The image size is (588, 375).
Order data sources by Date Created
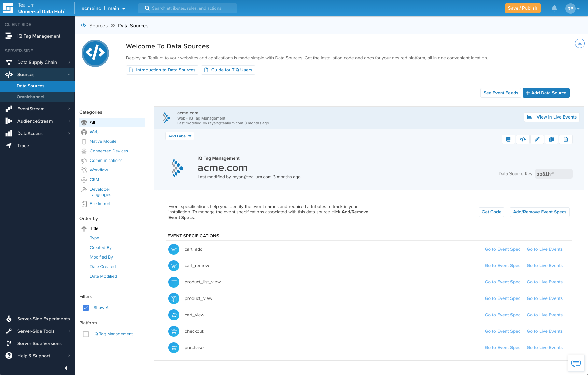[103, 267]
